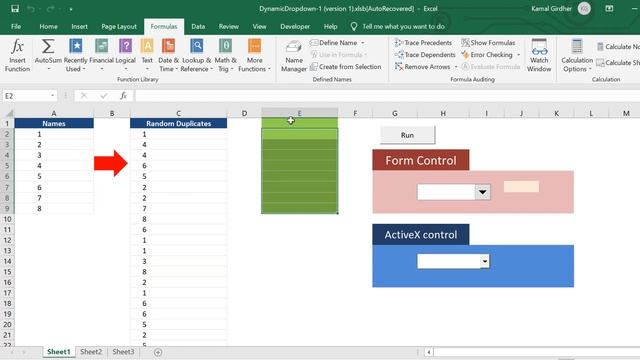The height and width of the screenshot is (360, 640).
Task: Open Ribbon Display Options icon
Action: [609, 9]
